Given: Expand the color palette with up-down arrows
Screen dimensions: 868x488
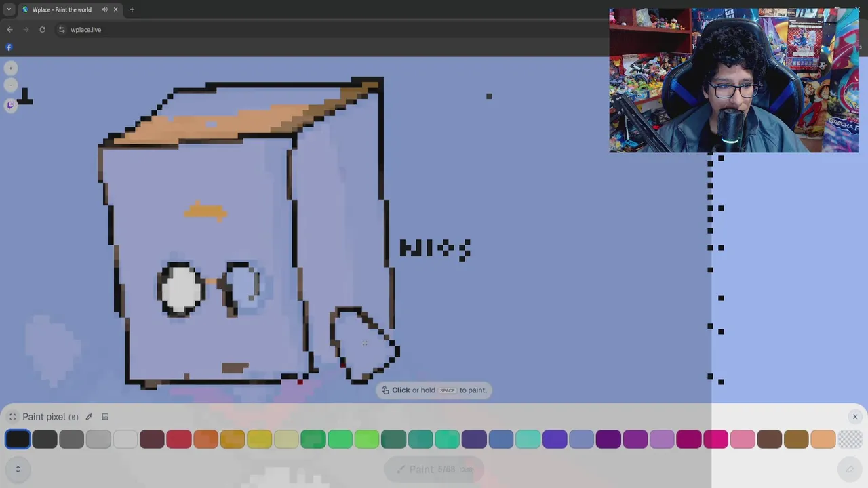Looking at the screenshot, I should point(18,468).
